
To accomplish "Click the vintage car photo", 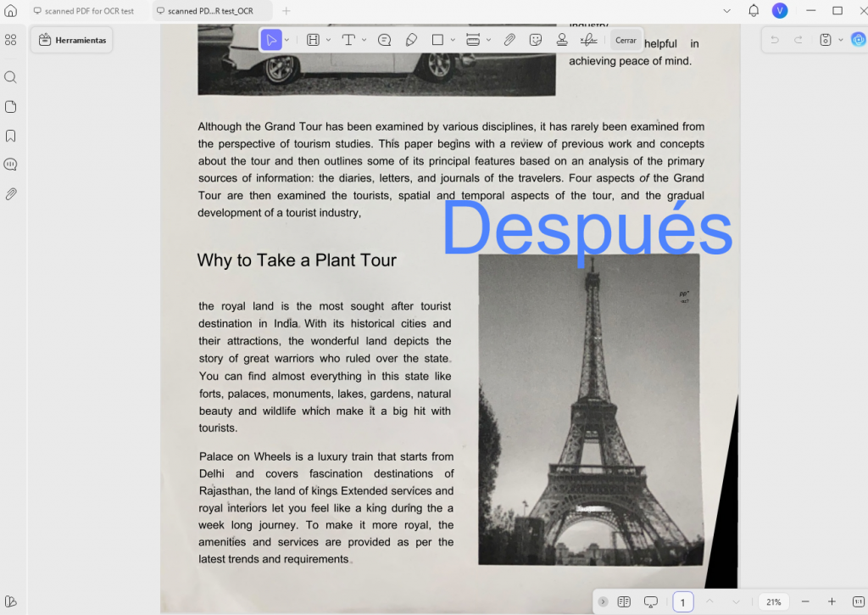I will [x=376, y=60].
